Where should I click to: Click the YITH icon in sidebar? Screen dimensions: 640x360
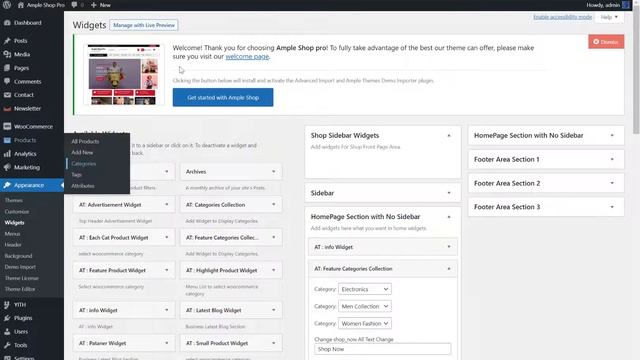(x=7, y=304)
